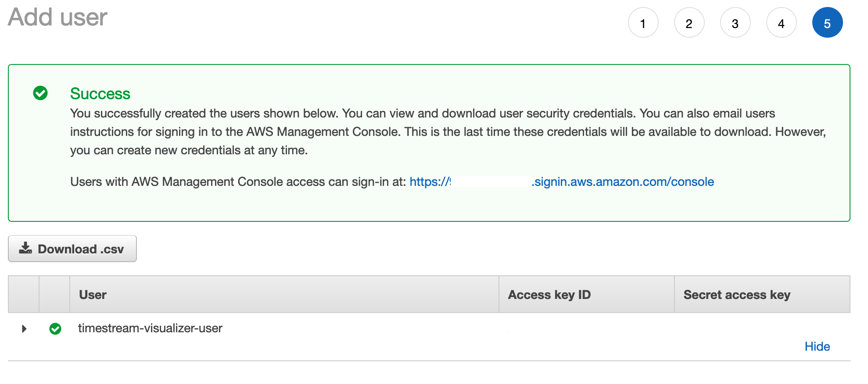This screenshot has height=384, width=868.
Task: Click the green Success checkmark icon in banner
Action: point(40,93)
